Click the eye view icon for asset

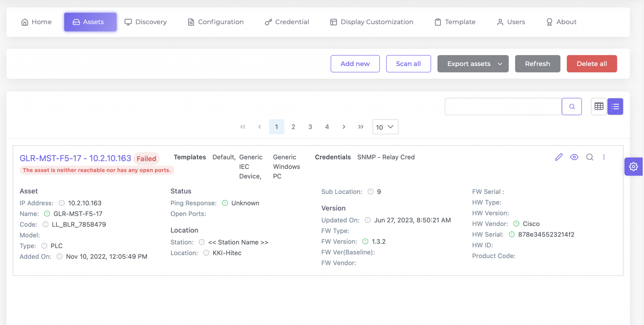click(574, 157)
